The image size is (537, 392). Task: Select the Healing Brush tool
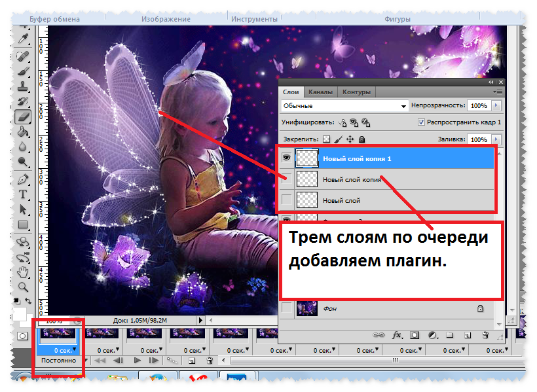pos(23,56)
